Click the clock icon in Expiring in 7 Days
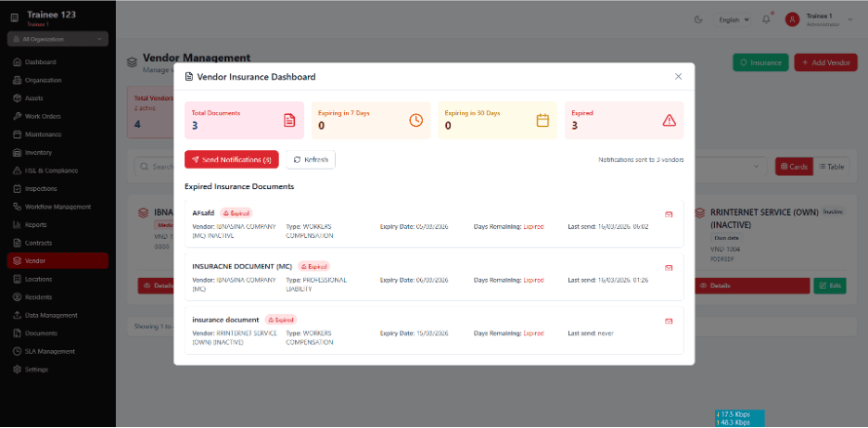The height and width of the screenshot is (428, 868). pyautogui.click(x=415, y=120)
